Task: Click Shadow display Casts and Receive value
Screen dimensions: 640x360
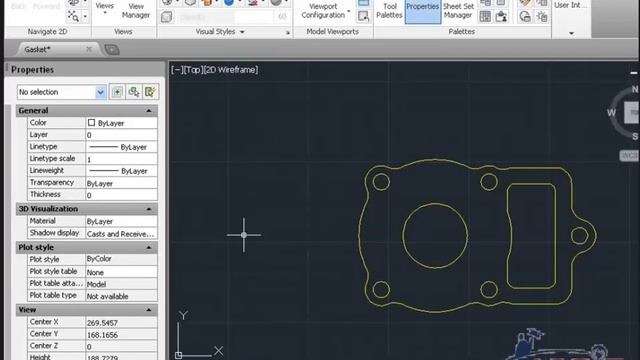Action: pos(121,233)
